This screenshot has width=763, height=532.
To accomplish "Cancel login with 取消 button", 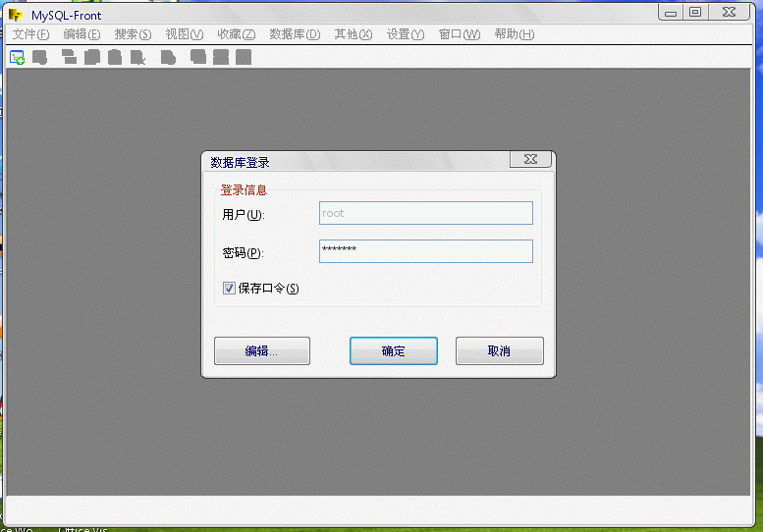I will tap(499, 350).
